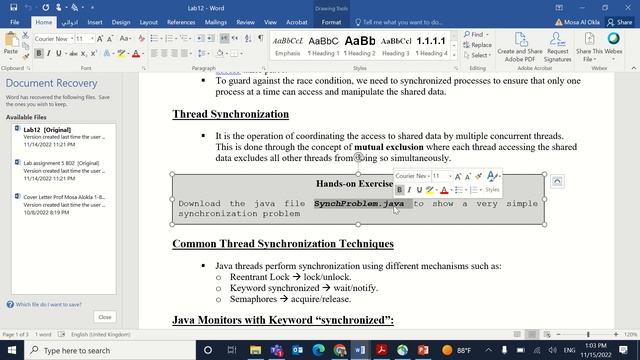Expand the Bullets list dropdown in ribbon

tap(161, 39)
